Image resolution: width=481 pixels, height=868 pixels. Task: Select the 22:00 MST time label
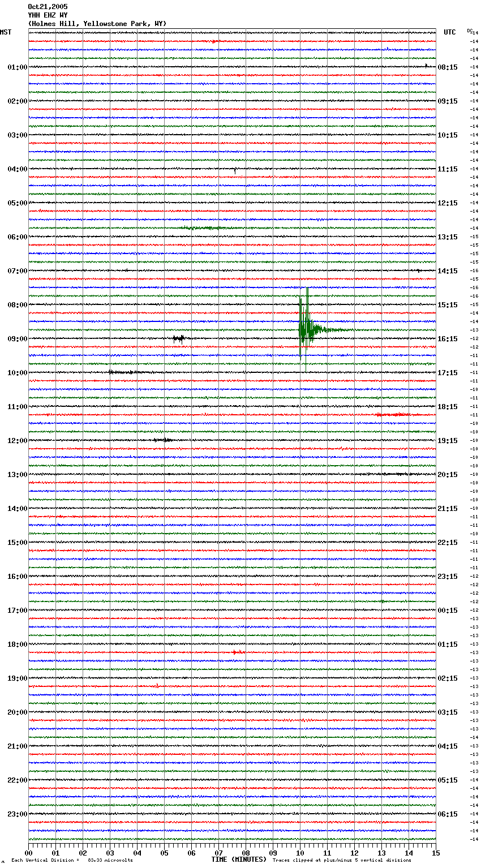coord(17,780)
